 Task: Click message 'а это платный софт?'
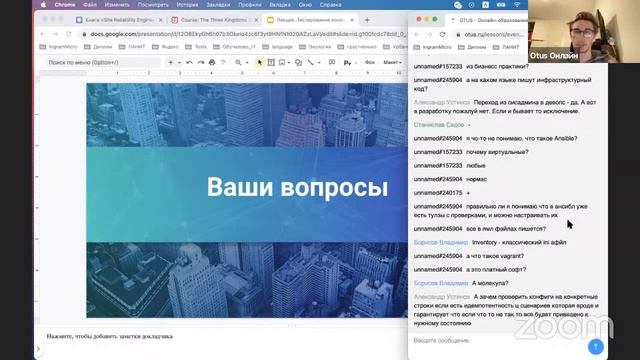tap(496, 270)
